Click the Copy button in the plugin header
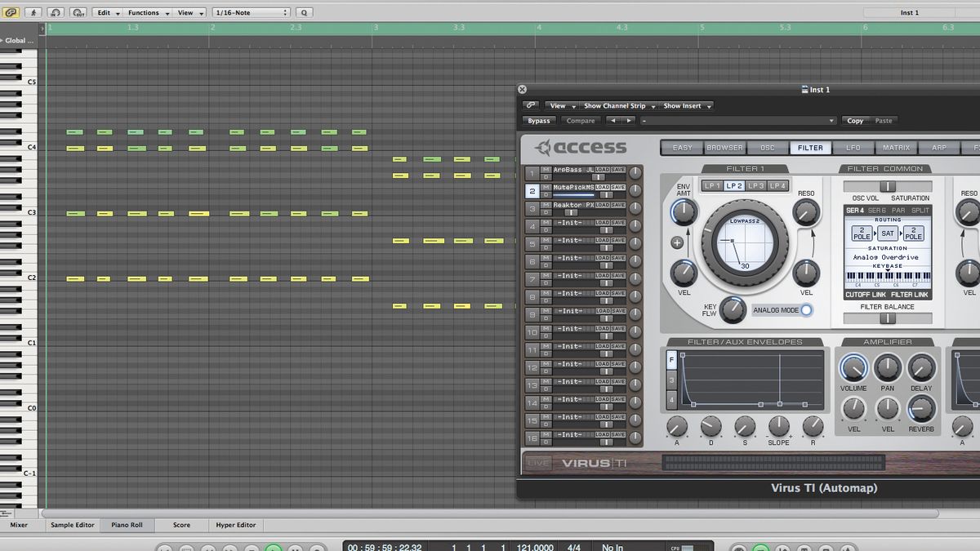The image size is (980, 551). (x=855, y=120)
